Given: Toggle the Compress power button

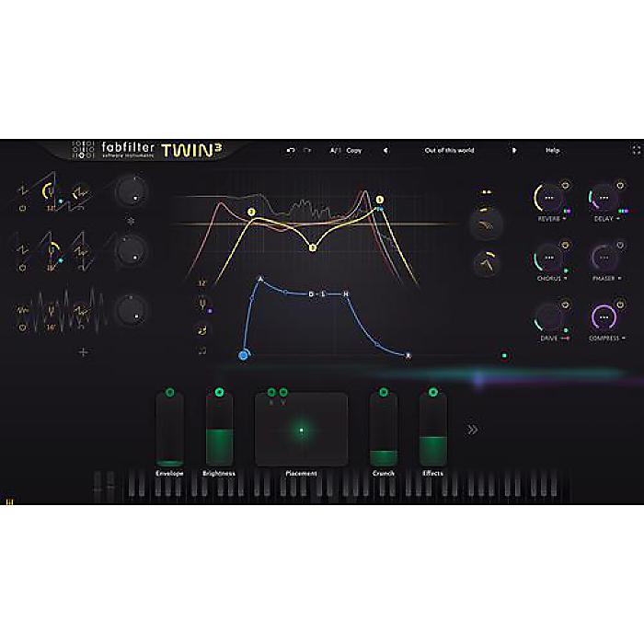Looking at the screenshot, I should [x=620, y=305].
